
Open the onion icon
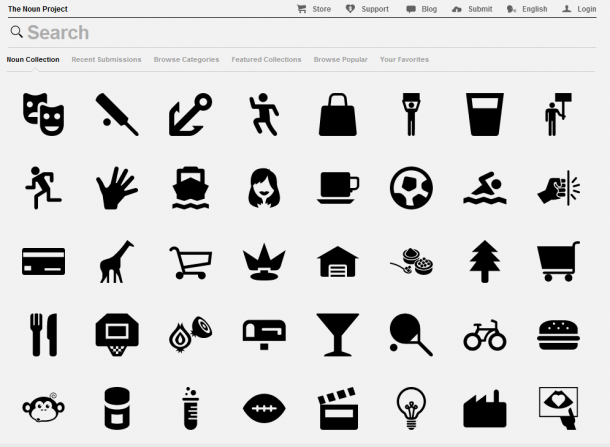[190, 335]
